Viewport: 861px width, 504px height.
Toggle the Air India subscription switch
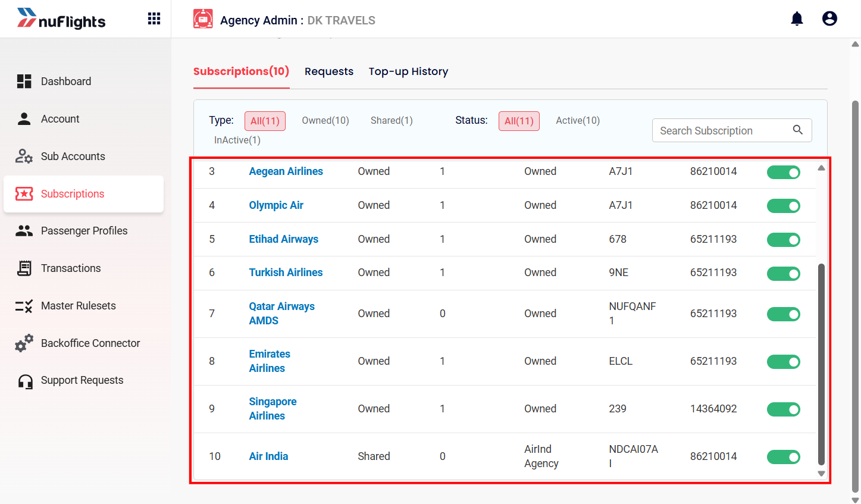click(x=784, y=457)
